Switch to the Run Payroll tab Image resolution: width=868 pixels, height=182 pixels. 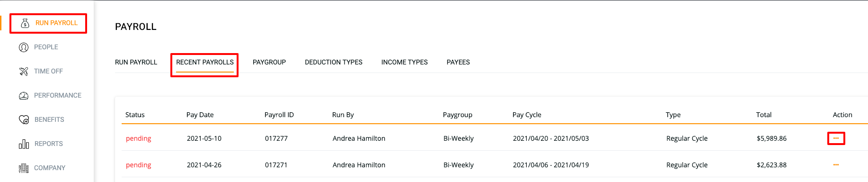pos(136,62)
